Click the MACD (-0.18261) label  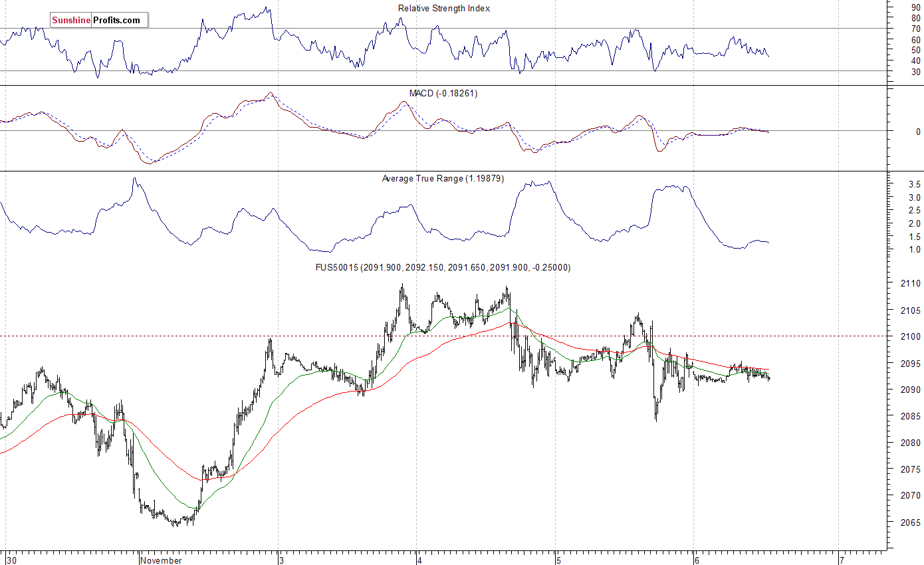tap(443, 93)
